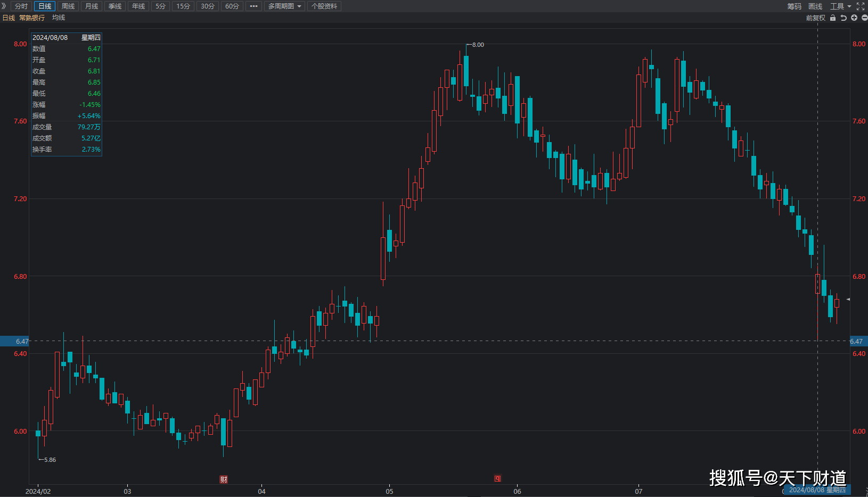Select the 周线 weekly chart tab

click(68, 6)
